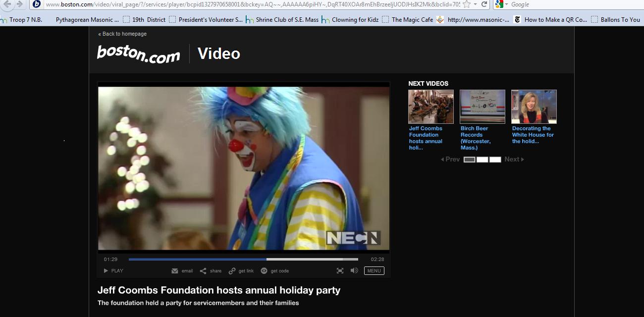The width and height of the screenshot is (644, 317).
Task: Click the Back to homepage link
Action: (121, 34)
